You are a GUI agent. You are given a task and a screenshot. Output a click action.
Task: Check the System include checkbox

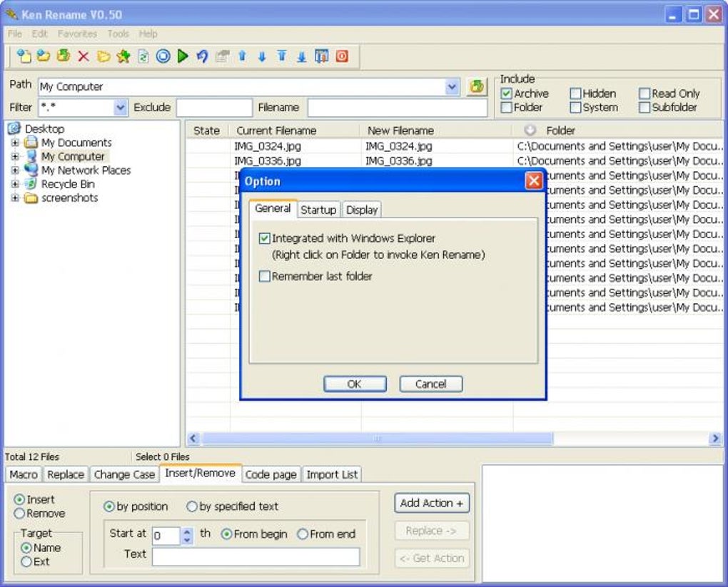click(x=575, y=108)
